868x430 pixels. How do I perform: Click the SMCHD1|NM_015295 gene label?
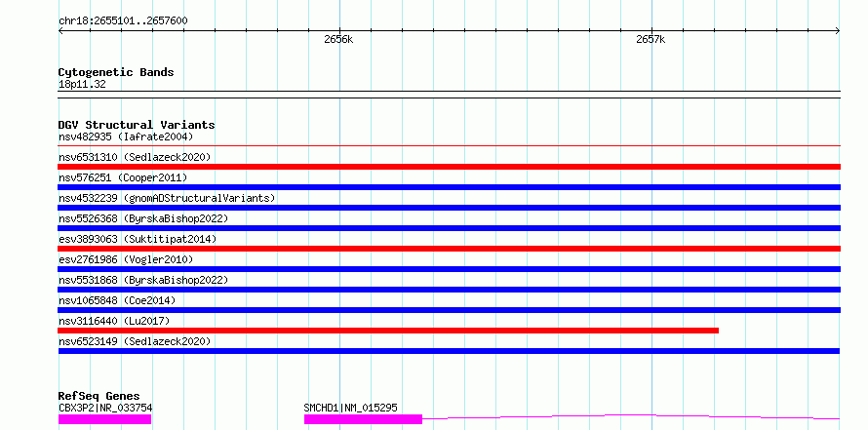pos(350,409)
